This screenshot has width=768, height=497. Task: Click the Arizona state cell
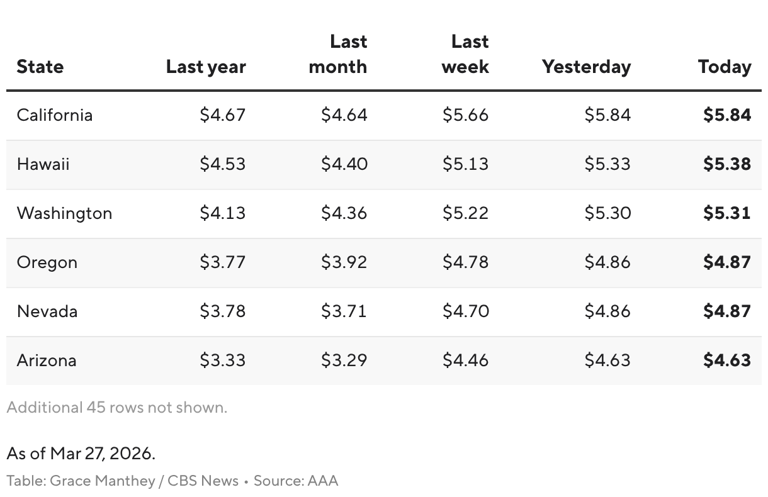point(46,360)
